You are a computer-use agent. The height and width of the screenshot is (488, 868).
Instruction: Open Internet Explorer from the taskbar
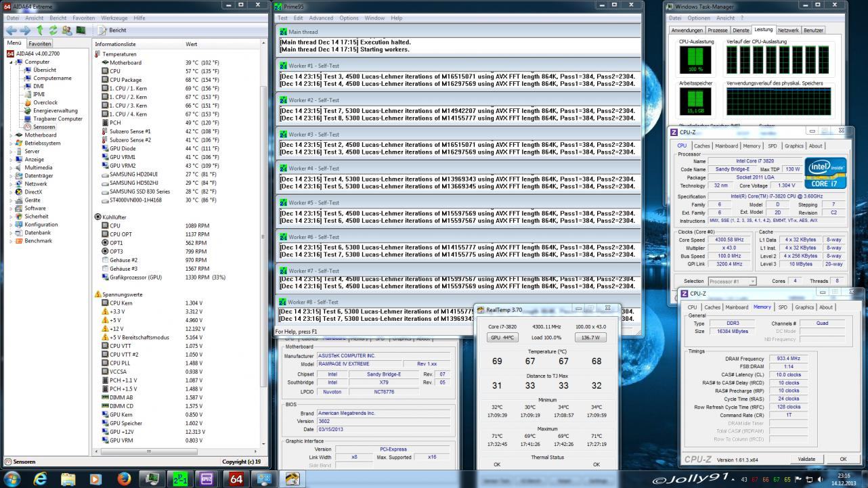41,479
